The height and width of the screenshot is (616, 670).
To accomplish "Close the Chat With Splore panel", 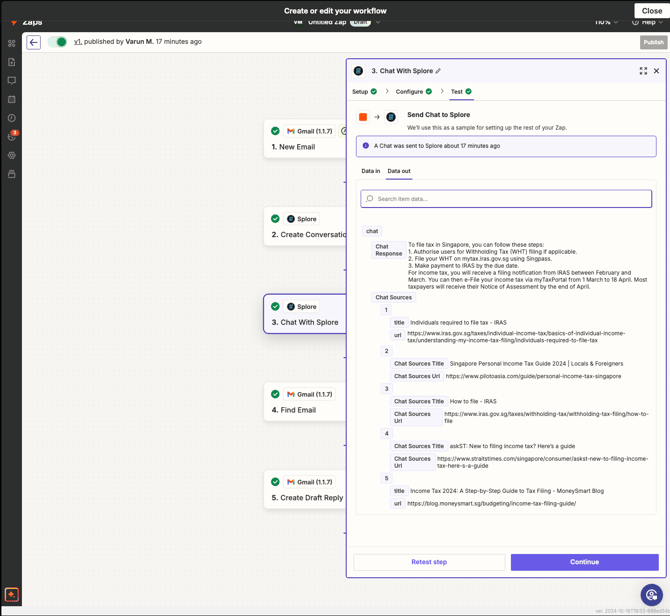I will 656,71.
